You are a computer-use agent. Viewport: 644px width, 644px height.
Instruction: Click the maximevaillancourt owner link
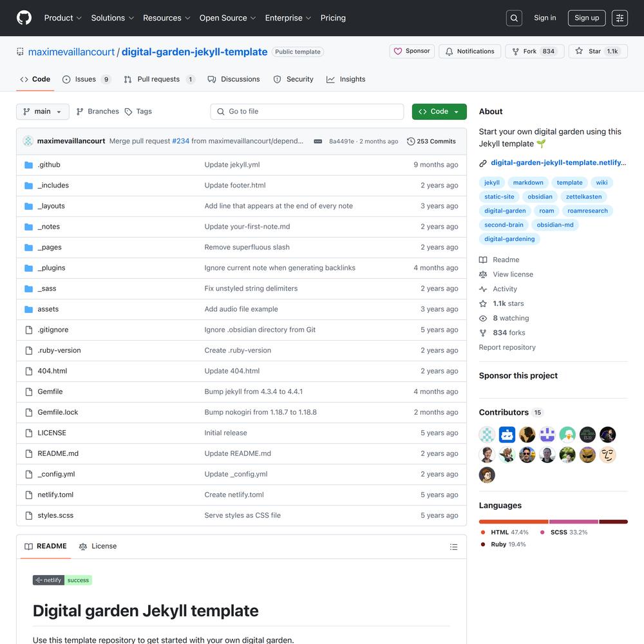(71, 52)
